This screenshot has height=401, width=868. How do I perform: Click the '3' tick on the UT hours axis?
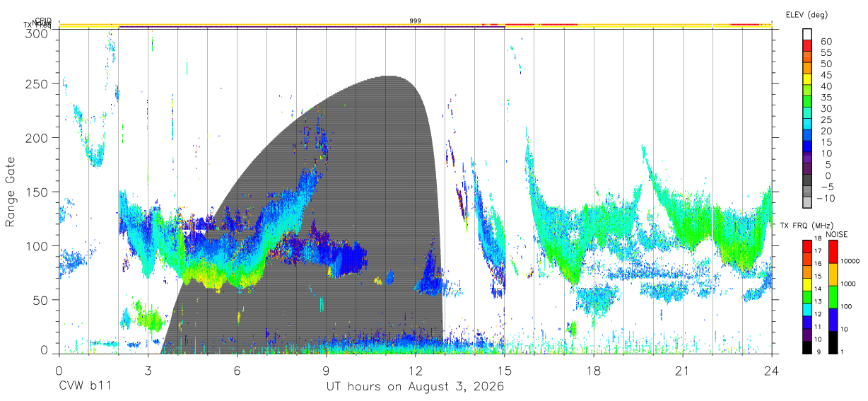pos(148,371)
